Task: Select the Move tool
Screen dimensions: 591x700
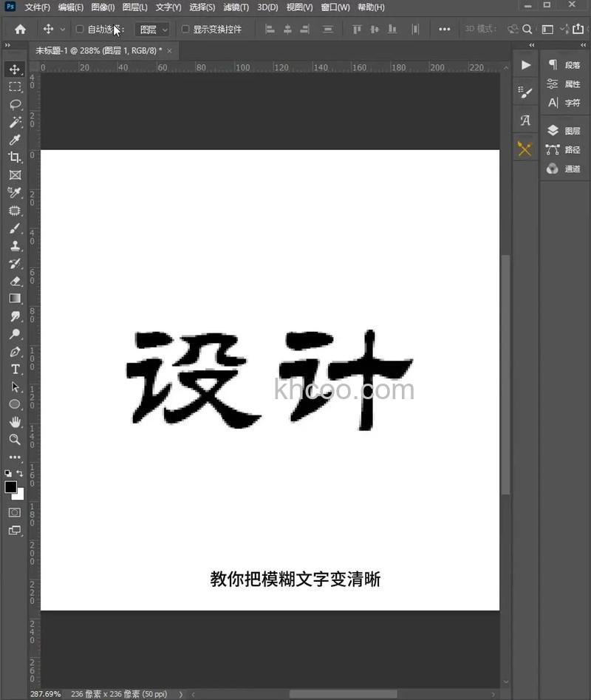Action: point(15,69)
